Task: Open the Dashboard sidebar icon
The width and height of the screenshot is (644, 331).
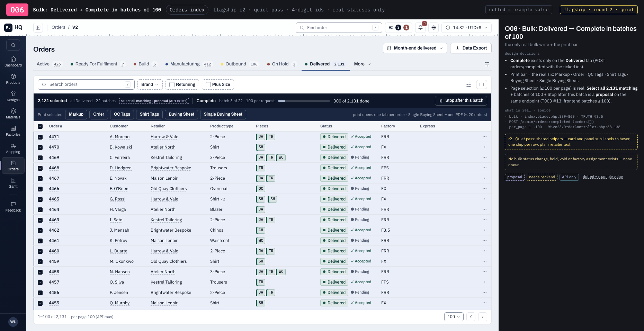Action: (x=13, y=62)
